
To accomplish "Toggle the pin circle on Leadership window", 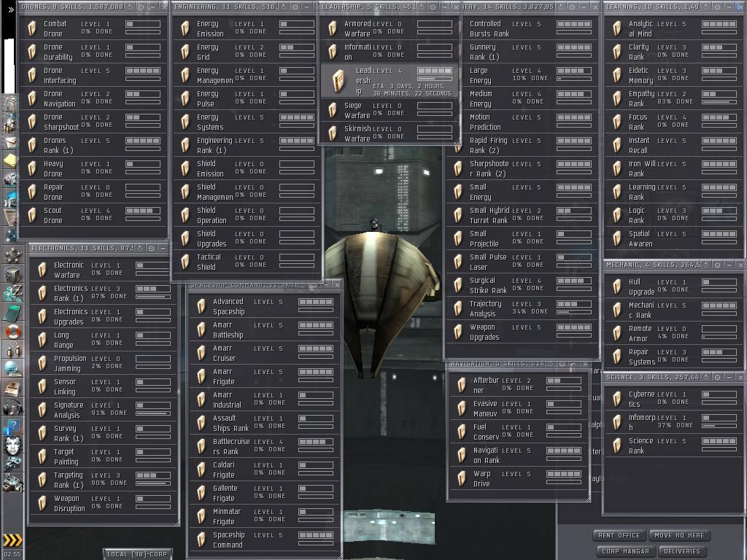I will (433, 7).
